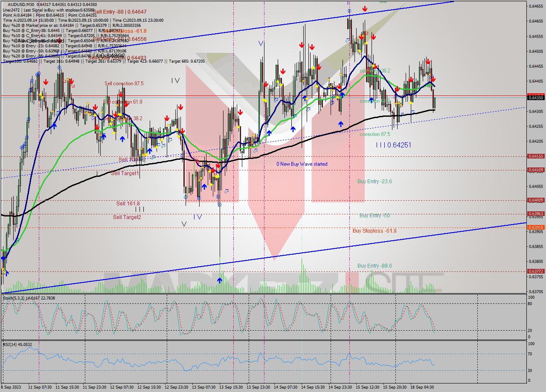The image size is (546, 392).
Task: Click the '12 Sep 23:30' time axis label
Action: (177, 387)
